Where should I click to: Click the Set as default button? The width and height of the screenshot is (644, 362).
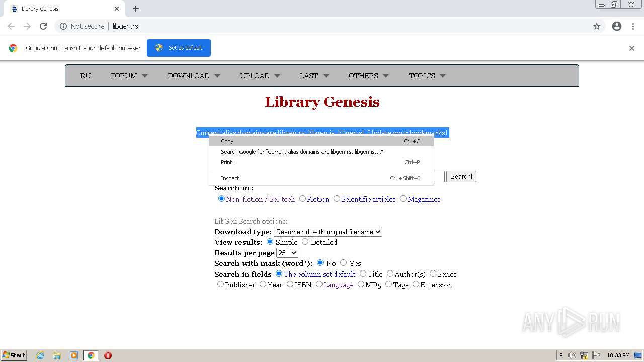click(179, 48)
